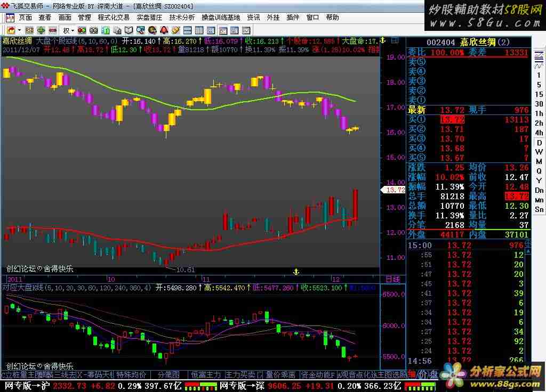Click the round globe search icon
Screen dimensions: 546x392
pos(152,30)
